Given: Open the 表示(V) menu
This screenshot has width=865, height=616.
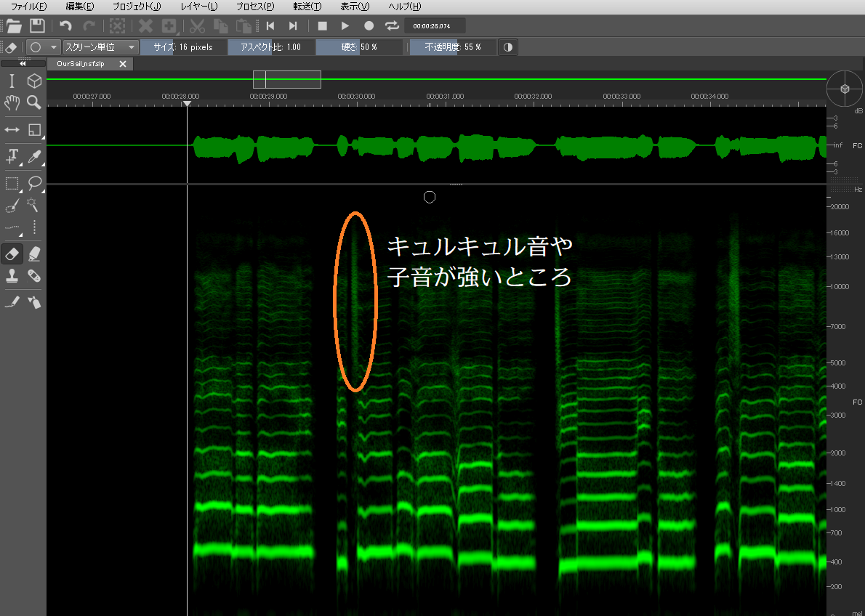Looking at the screenshot, I should point(355,7).
